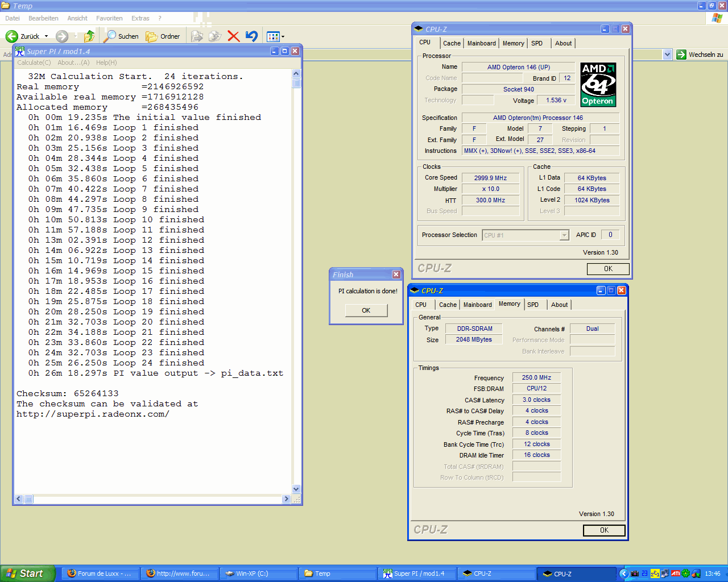Click the colorful rightmost tray icon
The width and height of the screenshot is (728, 582).
(x=696, y=573)
